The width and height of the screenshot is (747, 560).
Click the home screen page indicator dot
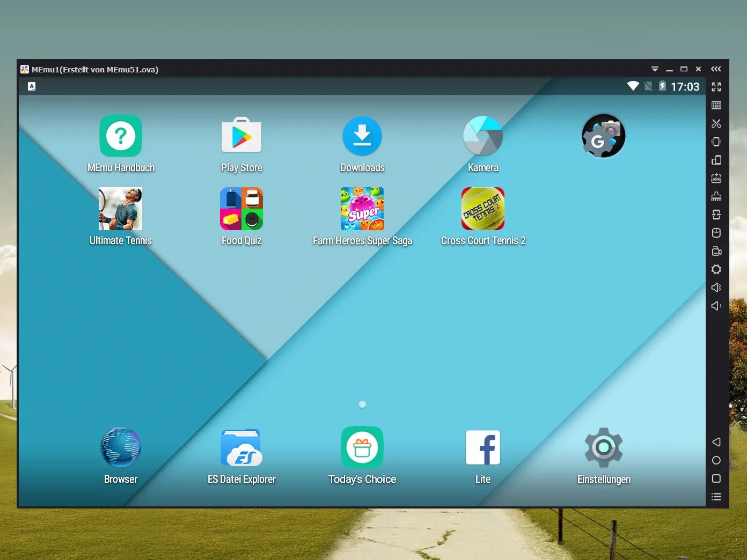click(x=362, y=404)
